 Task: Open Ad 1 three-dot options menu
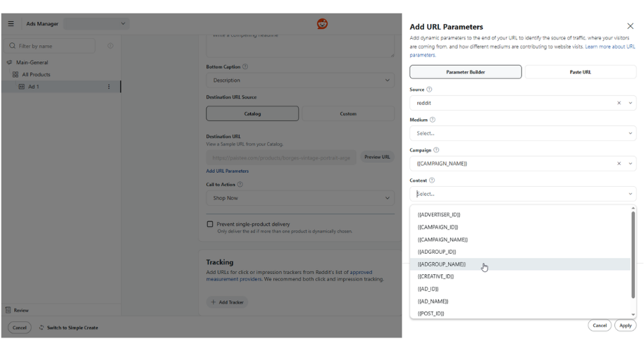(x=109, y=87)
